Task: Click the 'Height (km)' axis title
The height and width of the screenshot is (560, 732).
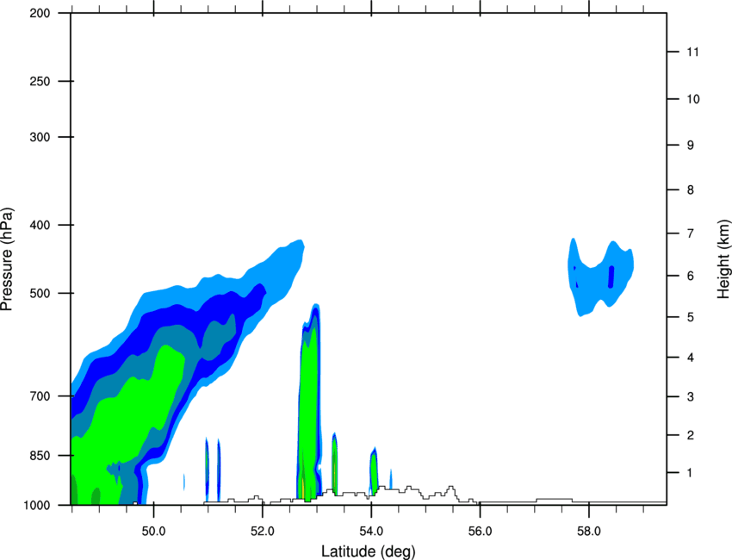Action: 723,259
